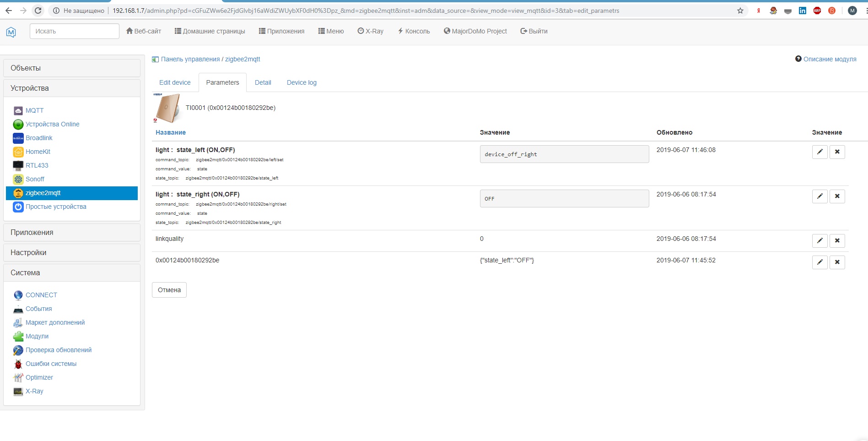Click the MajorDoMo logo icon
868x441 pixels.
tap(11, 32)
